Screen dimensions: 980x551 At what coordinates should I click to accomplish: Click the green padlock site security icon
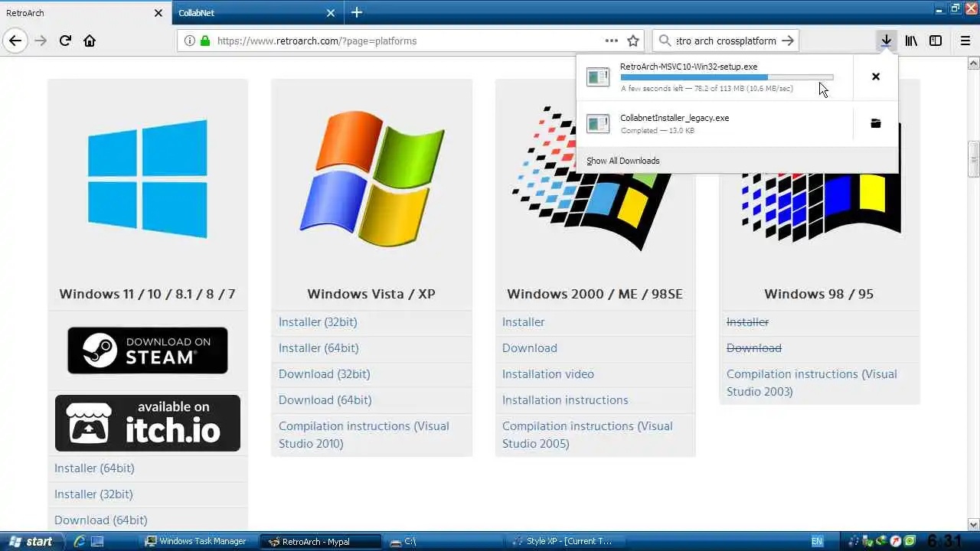[x=204, y=41]
